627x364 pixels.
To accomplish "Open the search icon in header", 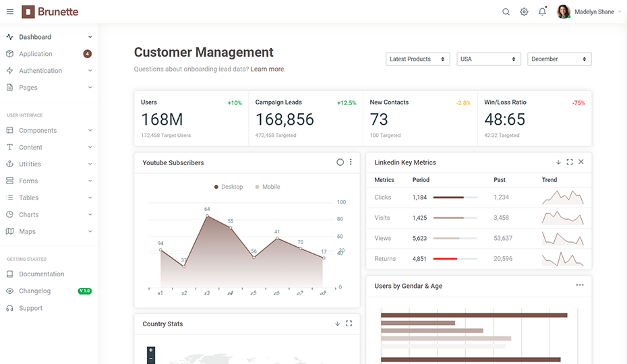I will tap(506, 12).
